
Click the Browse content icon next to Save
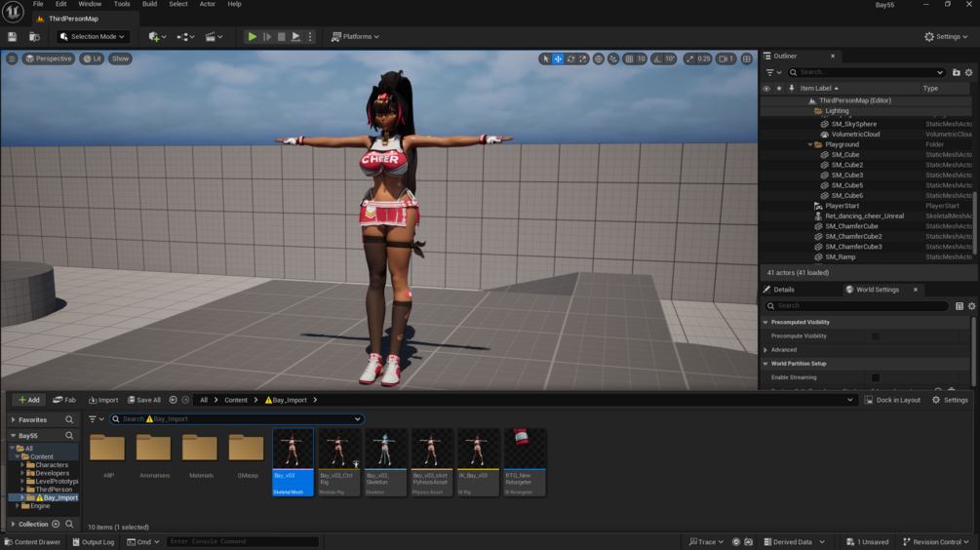point(34,37)
